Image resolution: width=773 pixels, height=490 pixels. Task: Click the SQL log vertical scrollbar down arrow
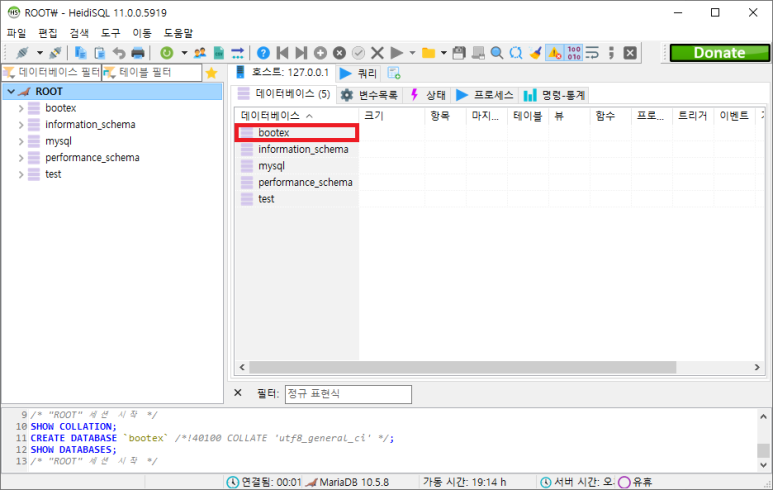(763, 464)
